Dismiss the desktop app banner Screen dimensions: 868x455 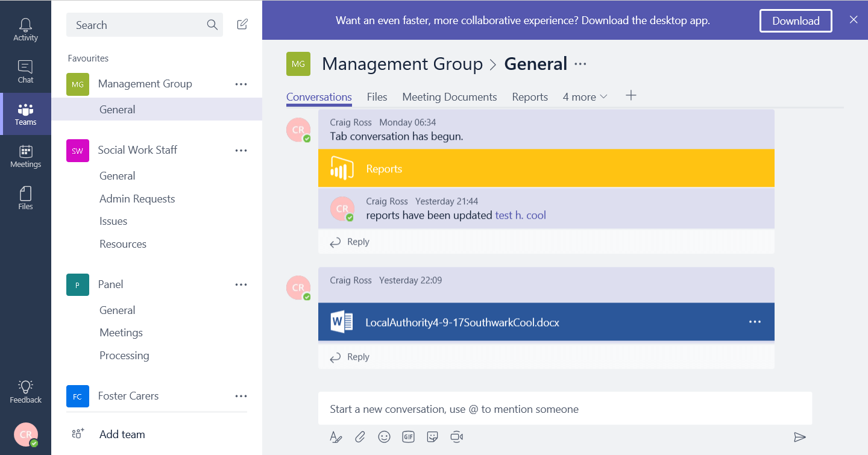coord(854,20)
